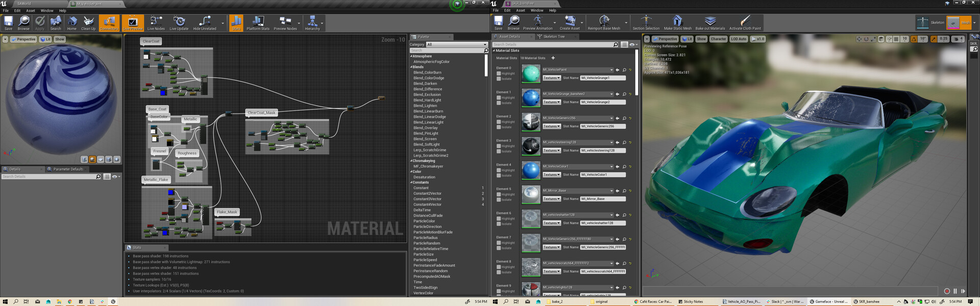Enable Live Nodes in the material editor

click(x=156, y=23)
